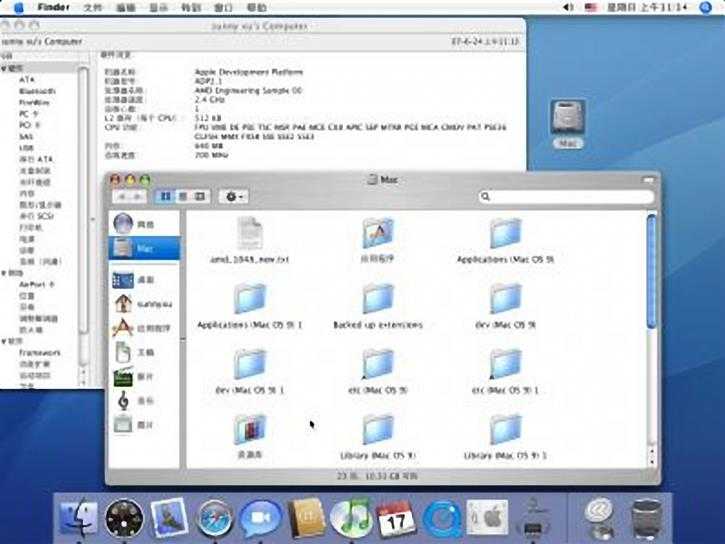This screenshot has width=725, height=544.
Task: Open the home folder in Finder sidebar
Action: tap(144, 304)
